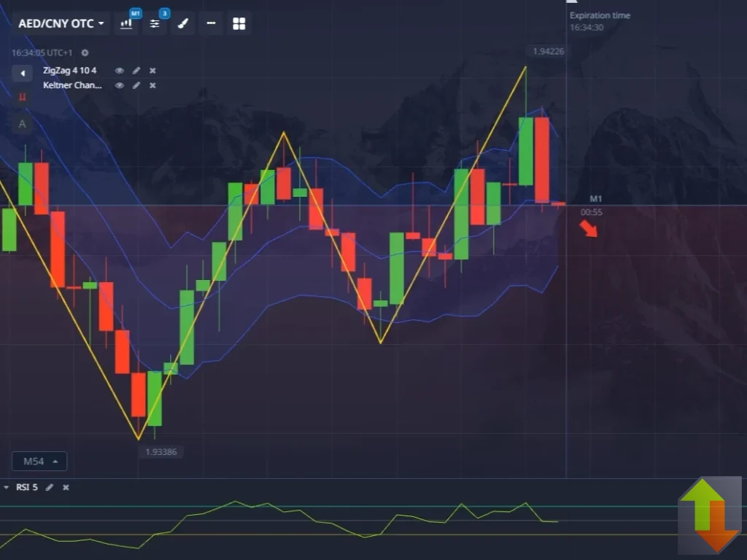Toggle visibility of the Keltner Channel indicator
This screenshot has width=747, height=560.
tap(119, 85)
